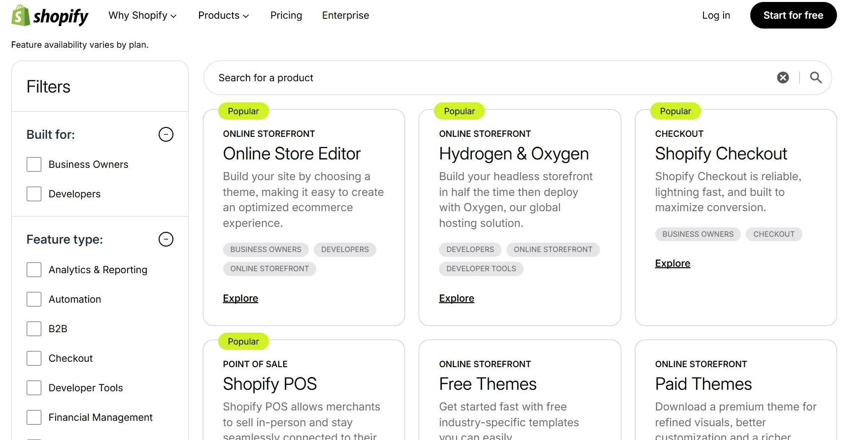Open the Why Shopify dropdown menu
Image resolution: width=868 pixels, height=440 pixels.
click(142, 16)
